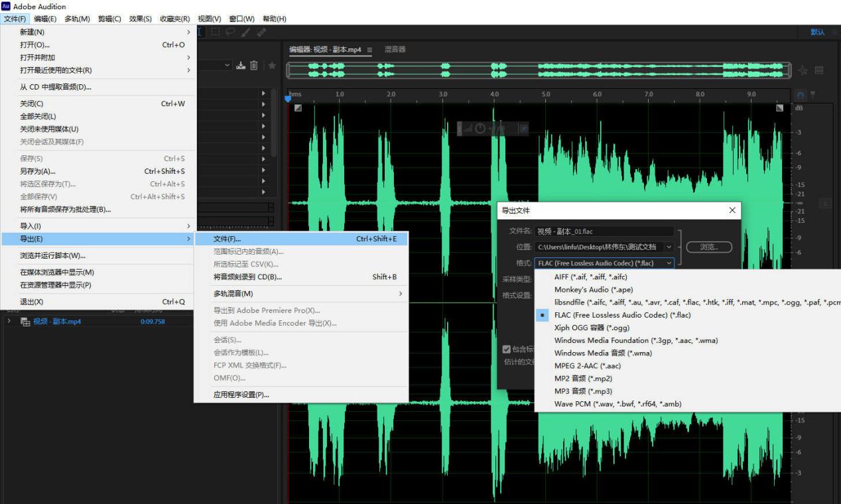Choose 应用程序设置(P)...
The width and height of the screenshot is (841, 504).
tap(301, 395)
